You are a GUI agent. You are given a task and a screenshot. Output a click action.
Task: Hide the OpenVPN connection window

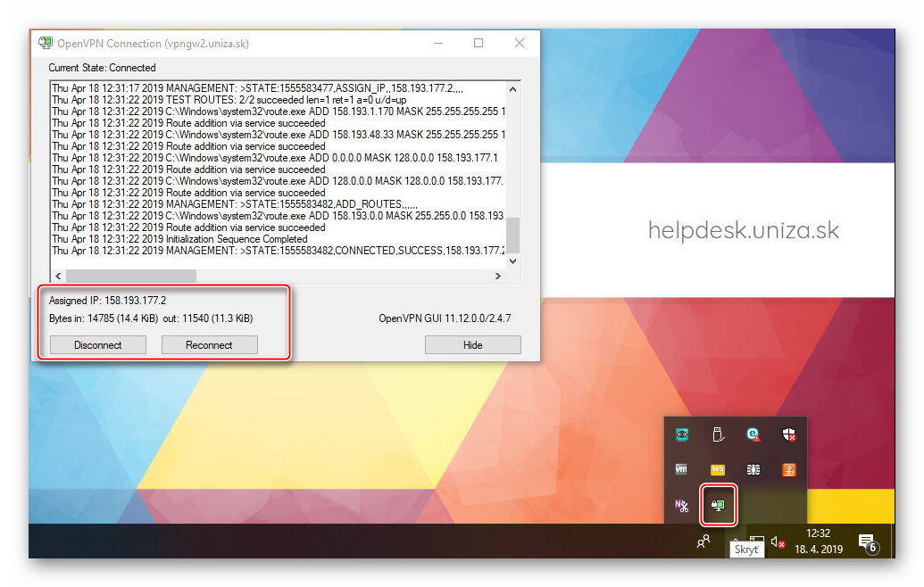[x=472, y=345]
